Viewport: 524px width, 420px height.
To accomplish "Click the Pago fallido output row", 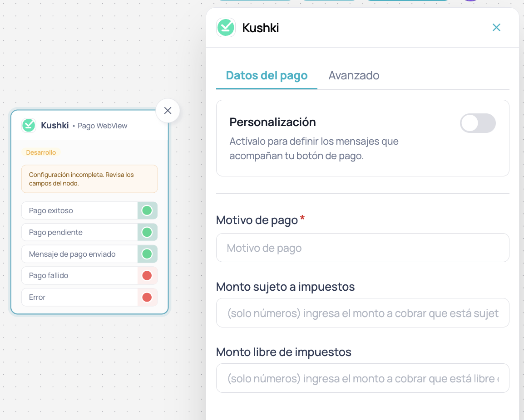I will pyautogui.click(x=89, y=275).
